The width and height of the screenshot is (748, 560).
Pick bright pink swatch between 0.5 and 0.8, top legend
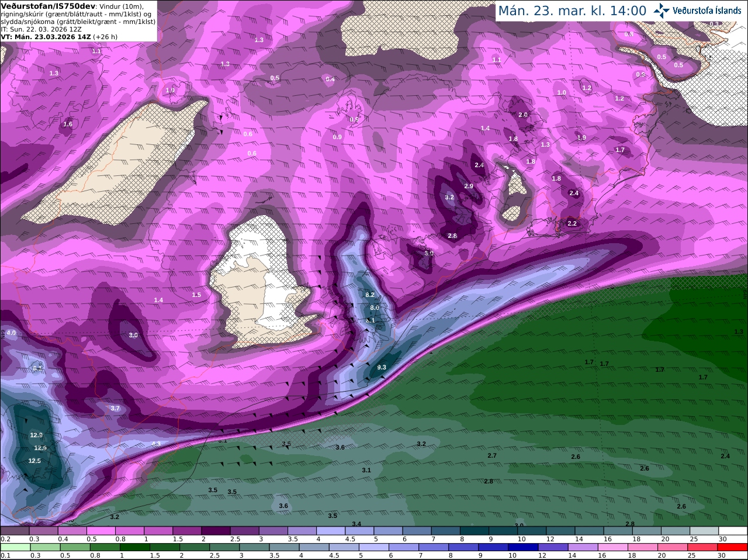[102, 531]
